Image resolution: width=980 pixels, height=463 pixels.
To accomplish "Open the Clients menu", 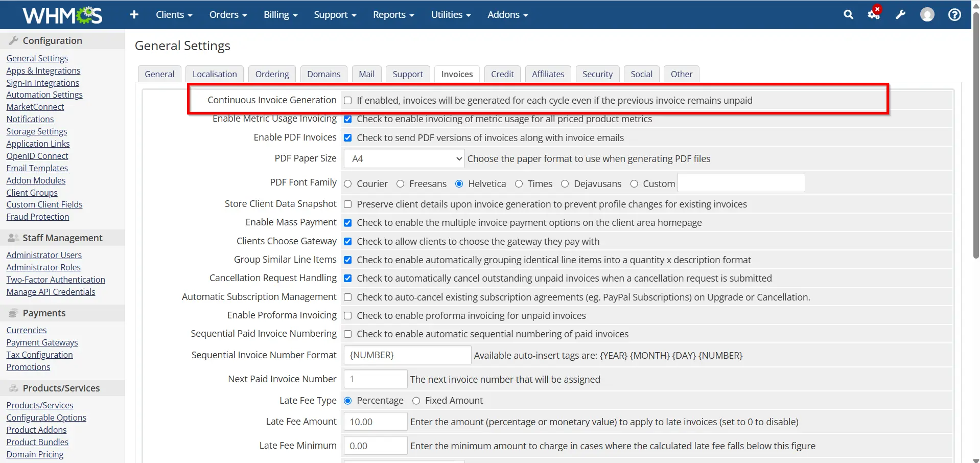I will [174, 15].
